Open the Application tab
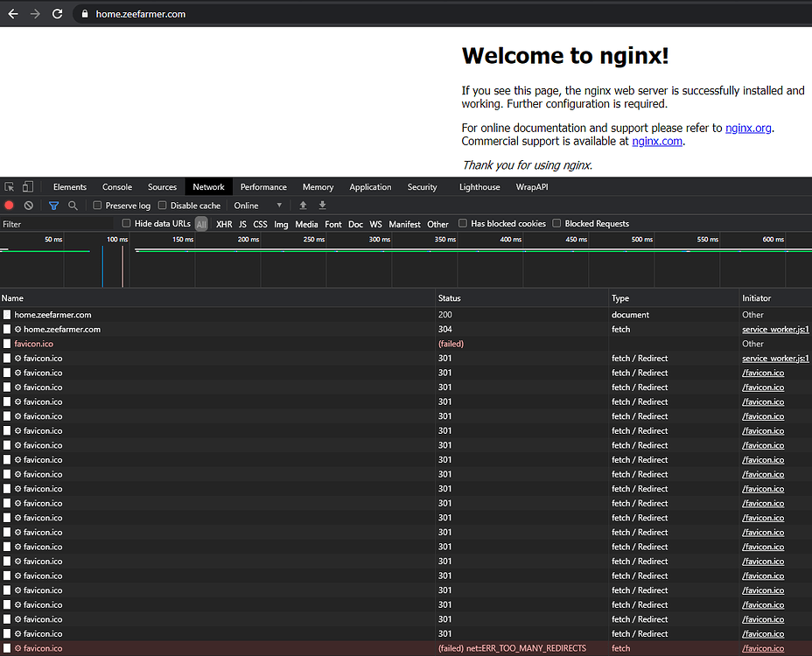Viewport: 812px width, 656px height. tap(370, 187)
